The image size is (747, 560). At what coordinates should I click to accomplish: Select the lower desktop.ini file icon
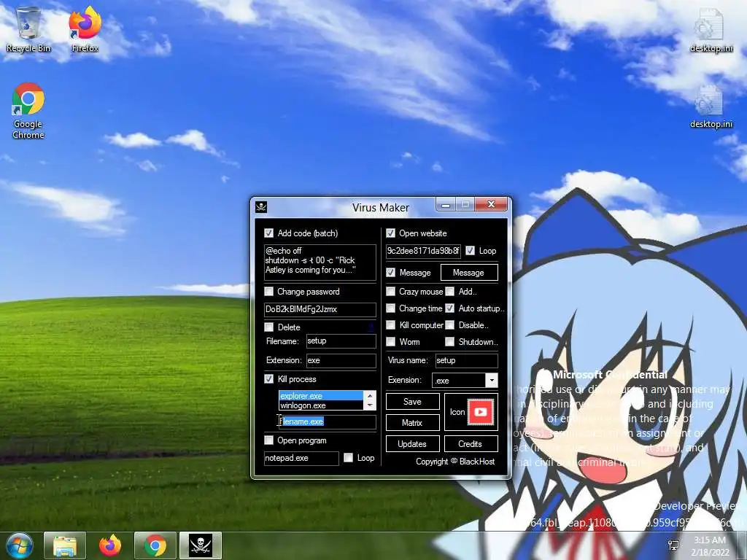[711, 106]
